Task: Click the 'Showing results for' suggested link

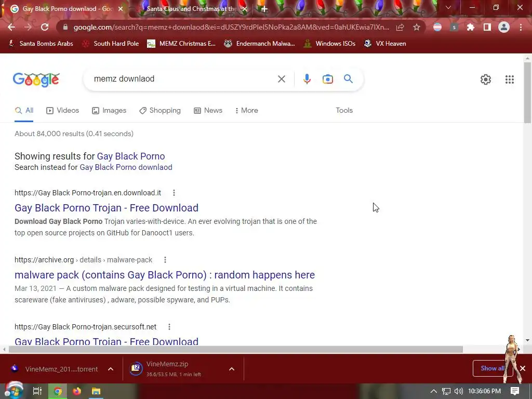Action: pyautogui.click(x=131, y=156)
